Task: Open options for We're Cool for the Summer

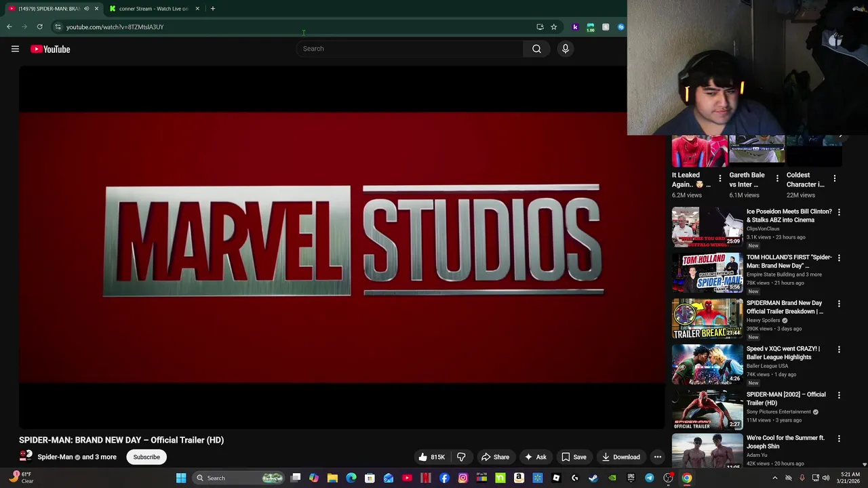Action: [839, 440]
